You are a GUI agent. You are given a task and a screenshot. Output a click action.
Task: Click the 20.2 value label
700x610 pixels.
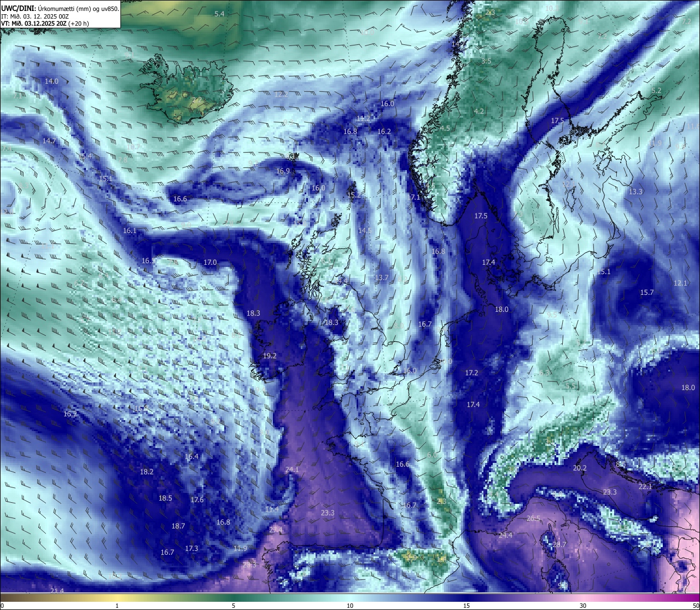[580, 468]
